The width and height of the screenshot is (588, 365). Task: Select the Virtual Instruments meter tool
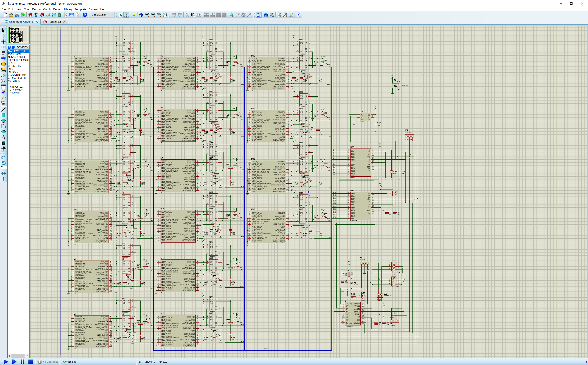coord(3,103)
